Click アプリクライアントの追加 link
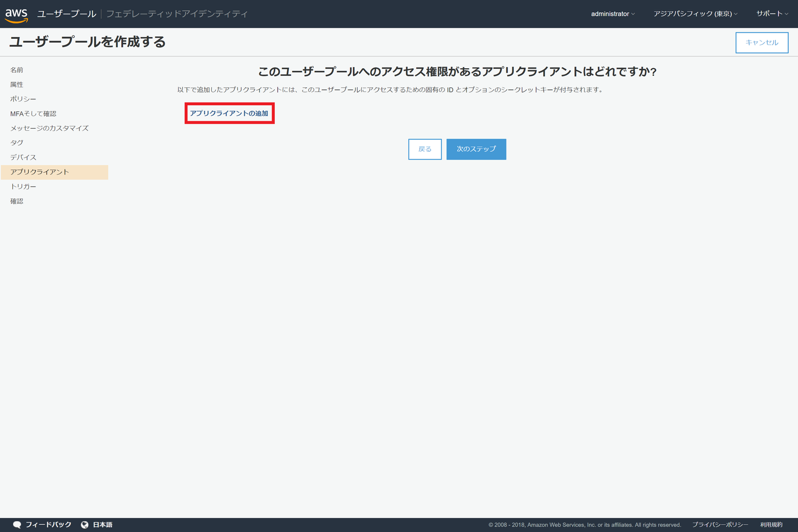This screenshot has width=798, height=532. (229, 114)
